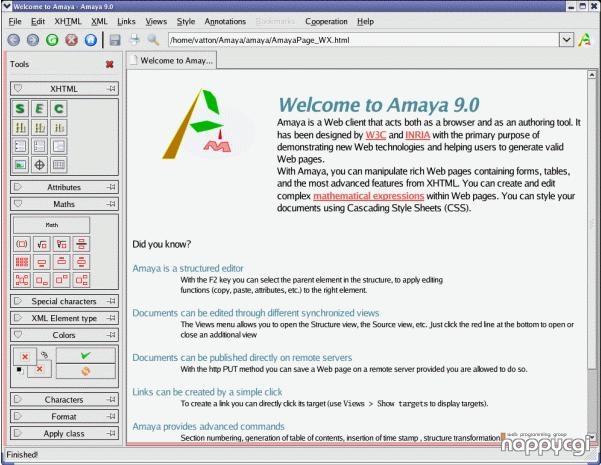
Task: Toggle the pin on Colors panel
Action: pyautogui.click(x=111, y=335)
